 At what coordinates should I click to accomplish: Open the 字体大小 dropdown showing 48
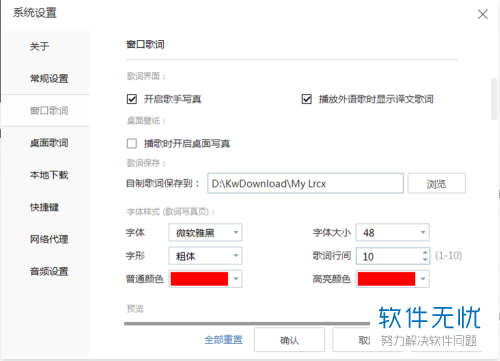pos(393,232)
